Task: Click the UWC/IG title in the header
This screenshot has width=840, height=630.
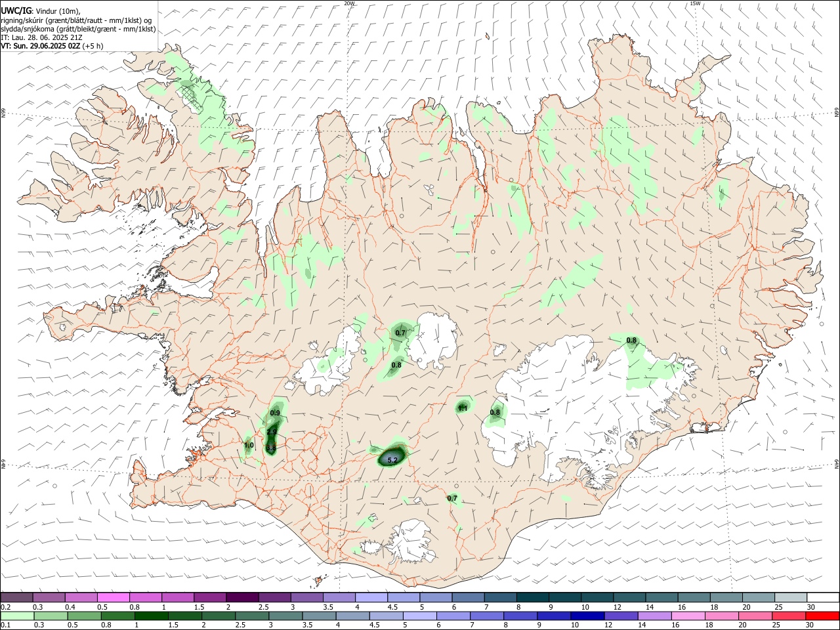Action: pyautogui.click(x=16, y=10)
